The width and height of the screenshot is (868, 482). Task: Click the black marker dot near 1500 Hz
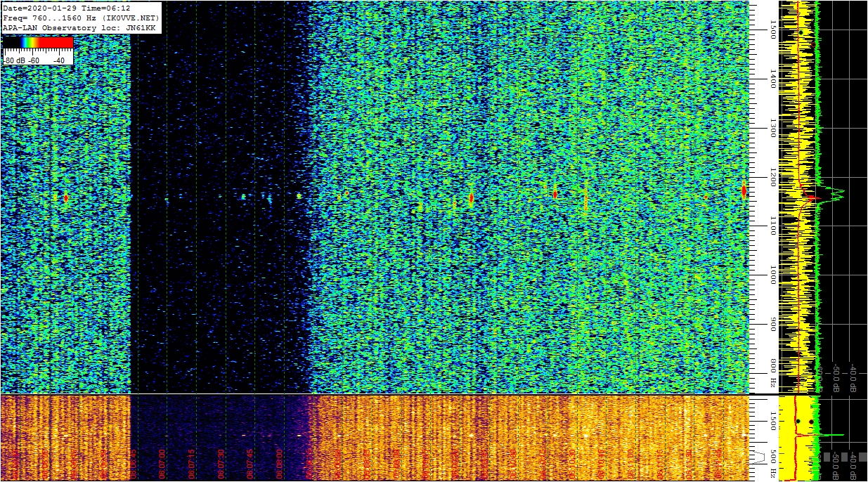click(x=801, y=32)
